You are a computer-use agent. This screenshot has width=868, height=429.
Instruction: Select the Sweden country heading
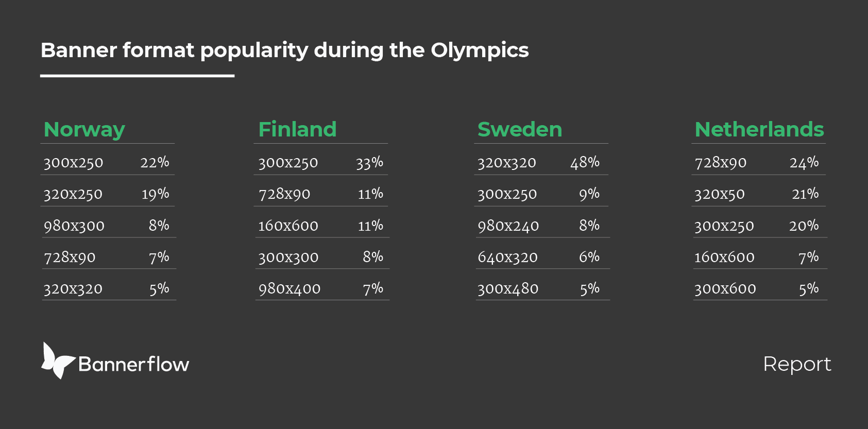point(520,129)
